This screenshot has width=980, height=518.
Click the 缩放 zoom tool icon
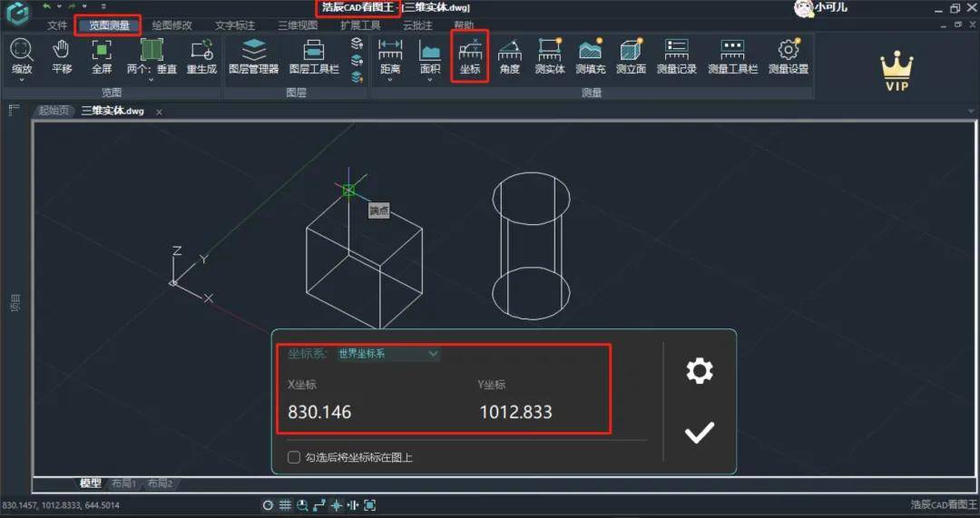(x=22, y=50)
